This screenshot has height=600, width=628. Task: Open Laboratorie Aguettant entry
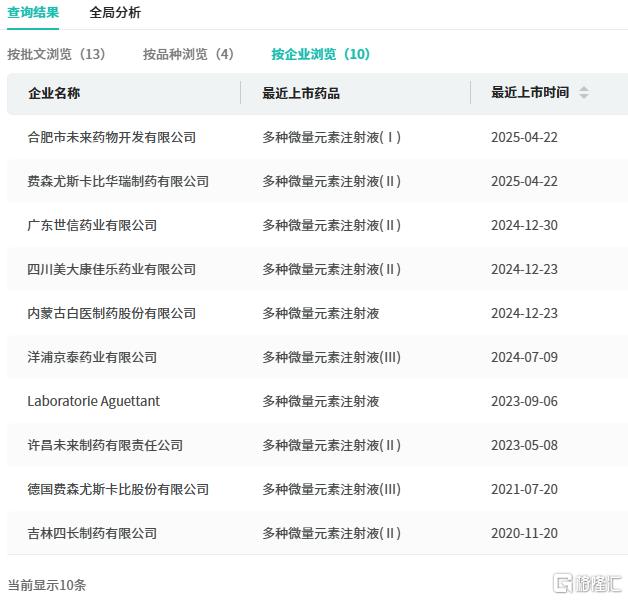click(93, 401)
